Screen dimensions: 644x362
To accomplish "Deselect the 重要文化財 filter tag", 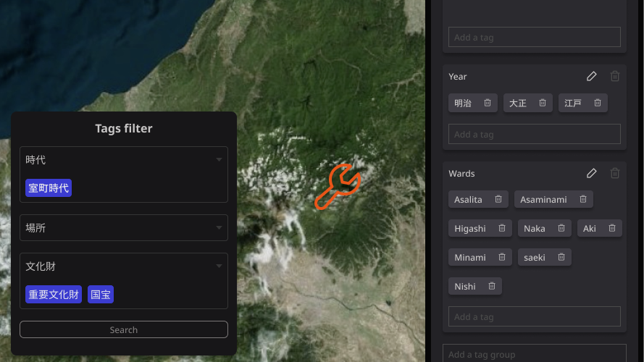I will click(x=54, y=294).
